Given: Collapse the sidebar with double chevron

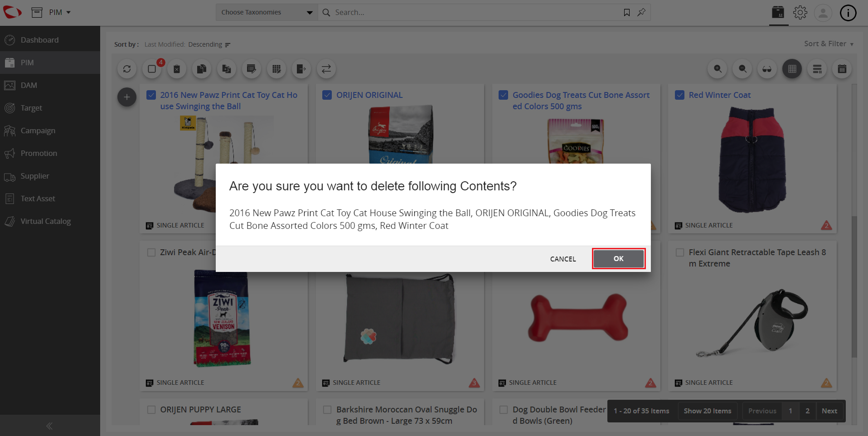Looking at the screenshot, I should (x=49, y=426).
